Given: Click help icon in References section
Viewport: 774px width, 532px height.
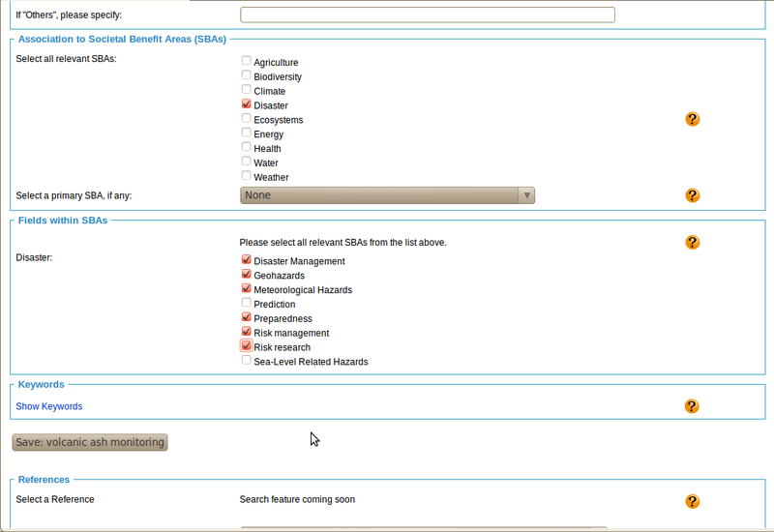Looking at the screenshot, I should 692,501.
